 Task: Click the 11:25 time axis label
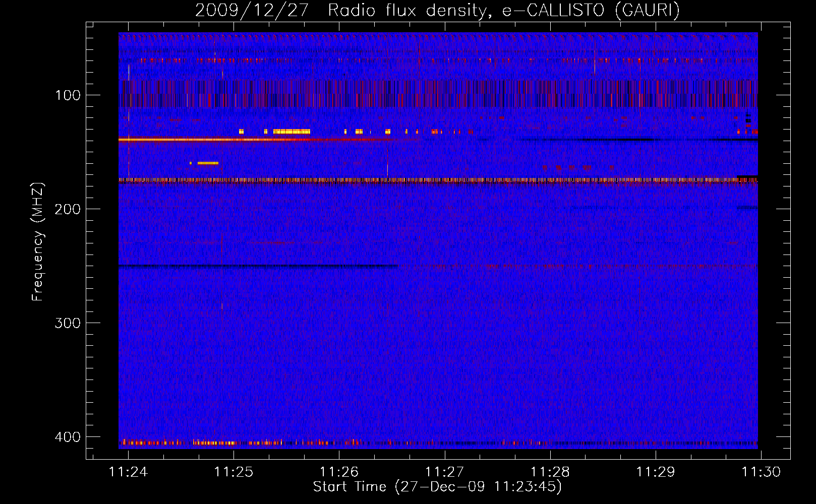click(234, 472)
